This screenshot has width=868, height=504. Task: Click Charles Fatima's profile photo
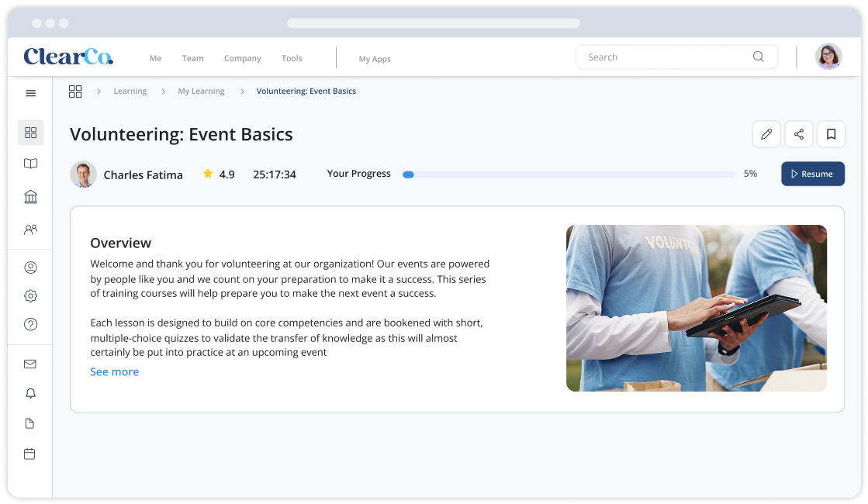click(83, 174)
